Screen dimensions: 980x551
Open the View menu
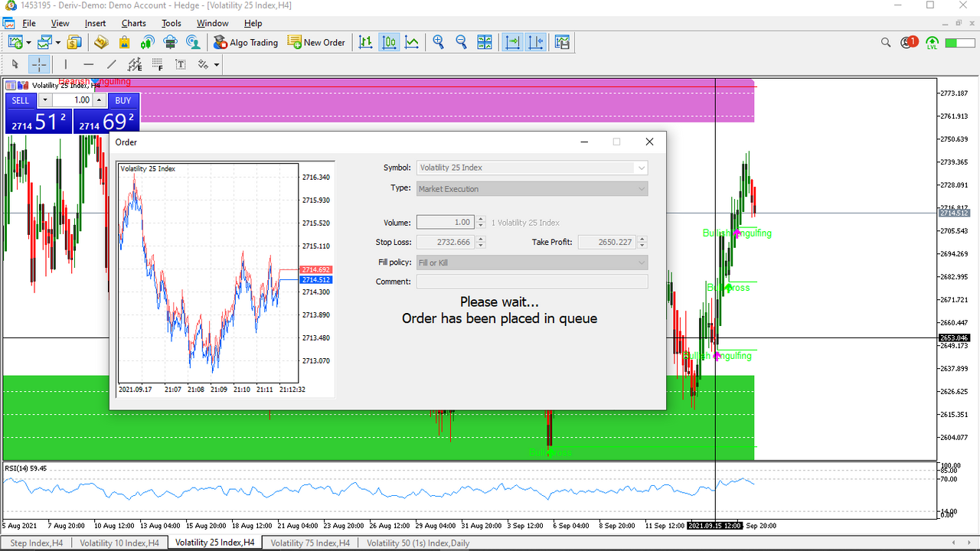(x=60, y=23)
